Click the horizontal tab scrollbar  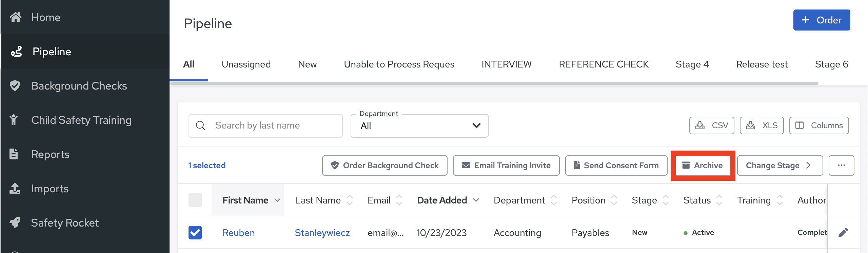[494, 83]
